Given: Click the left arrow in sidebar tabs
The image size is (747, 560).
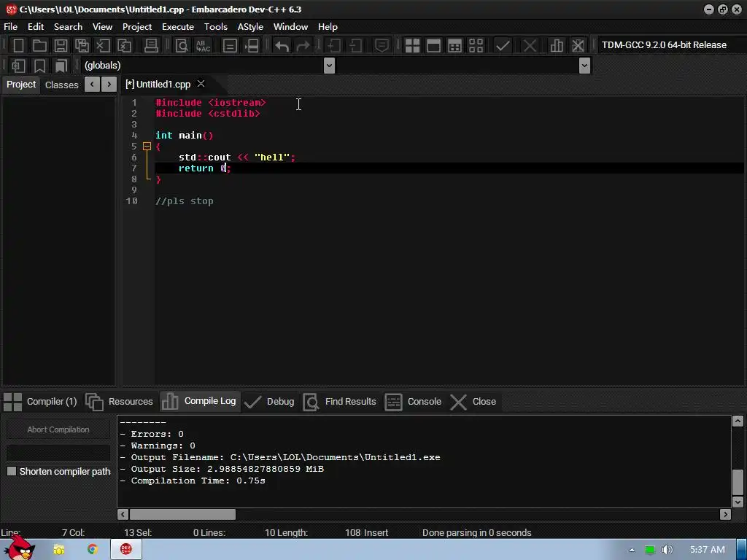Looking at the screenshot, I should pyautogui.click(x=92, y=85).
